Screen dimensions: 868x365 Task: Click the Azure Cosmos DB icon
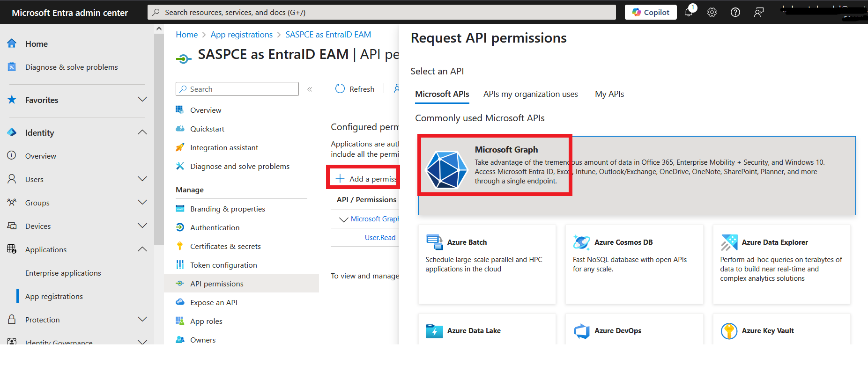click(x=581, y=242)
